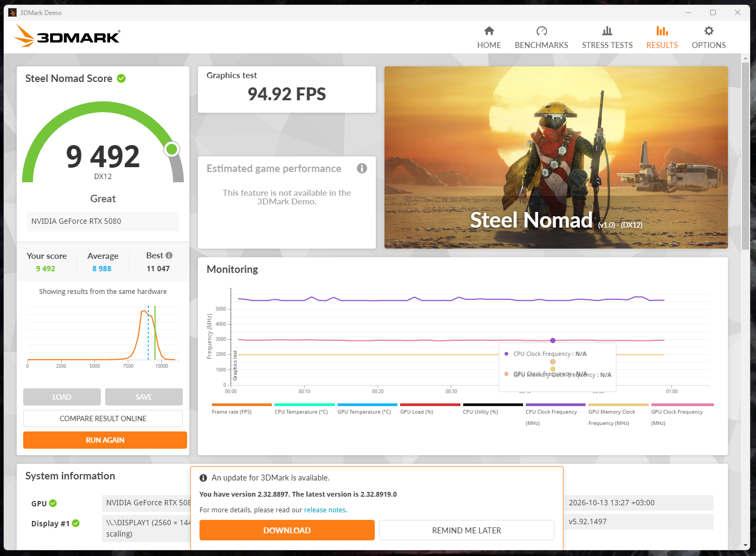Toggle GPU Memory Clock Frequency legend swatch
This screenshot has height=556, width=756.
click(x=618, y=404)
